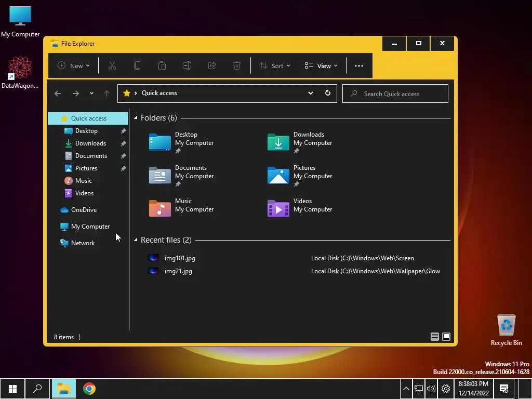Open the Documents folder tile
532x399 pixels.
(182, 176)
